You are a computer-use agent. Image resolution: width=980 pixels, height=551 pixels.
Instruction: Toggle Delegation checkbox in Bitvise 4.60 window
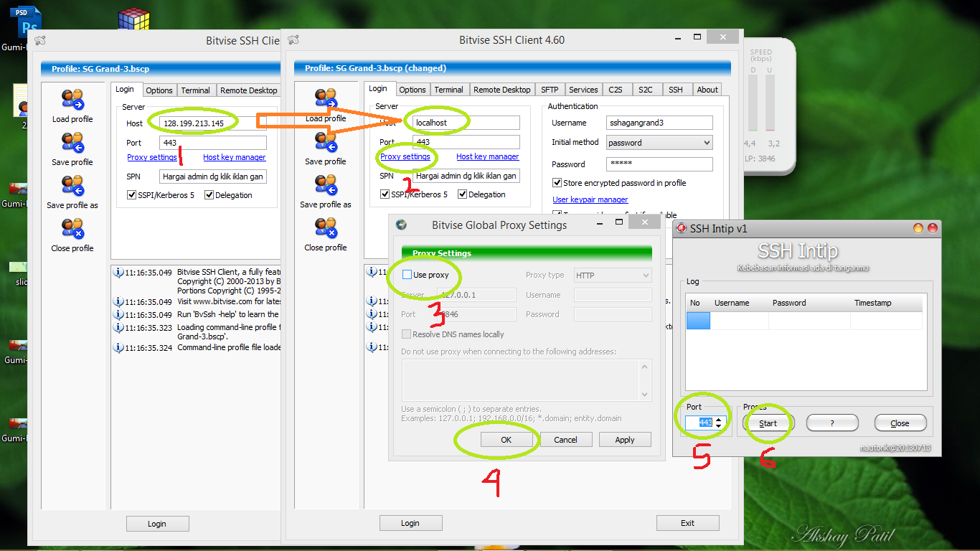click(463, 194)
